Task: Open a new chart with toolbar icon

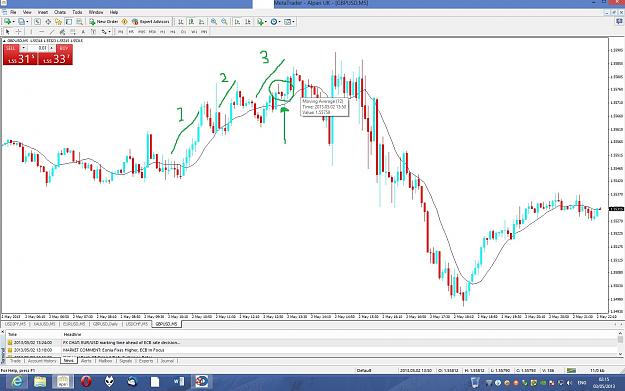Action: click(7, 22)
